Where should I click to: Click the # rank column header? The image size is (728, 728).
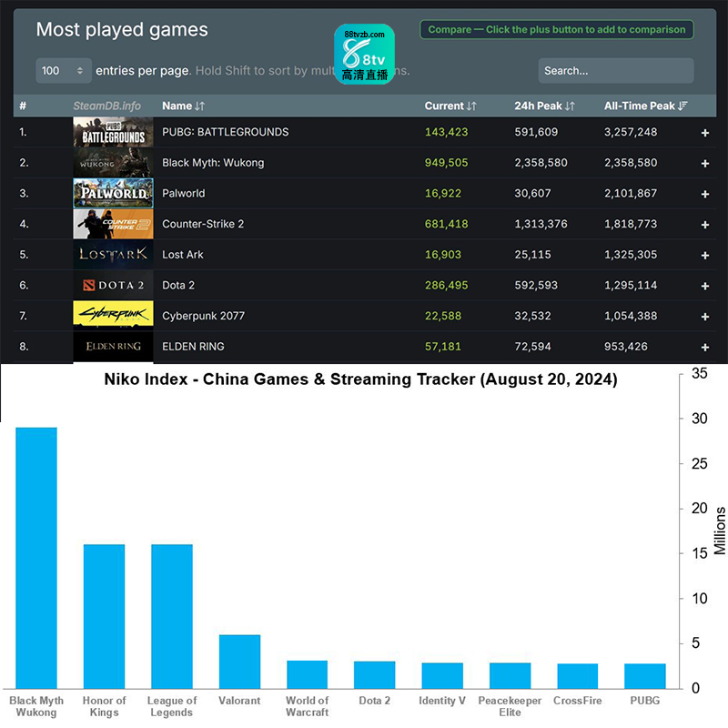click(x=23, y=106)
